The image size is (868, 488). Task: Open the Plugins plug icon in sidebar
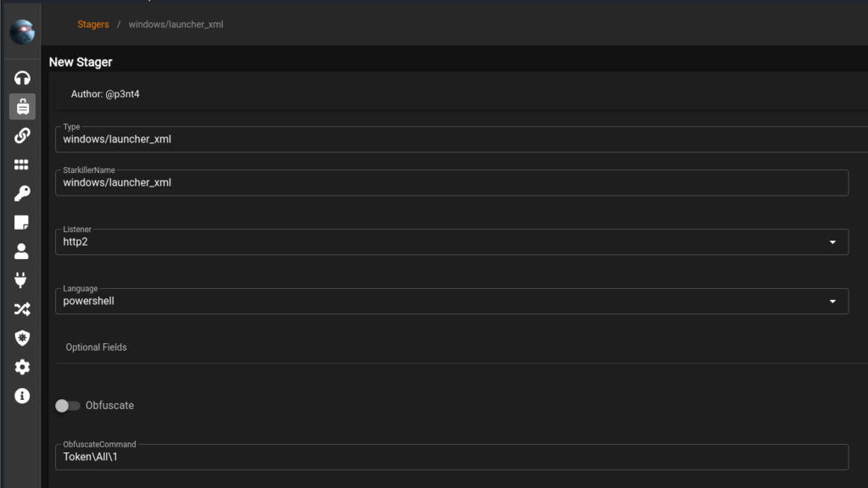tap(21, 280)
